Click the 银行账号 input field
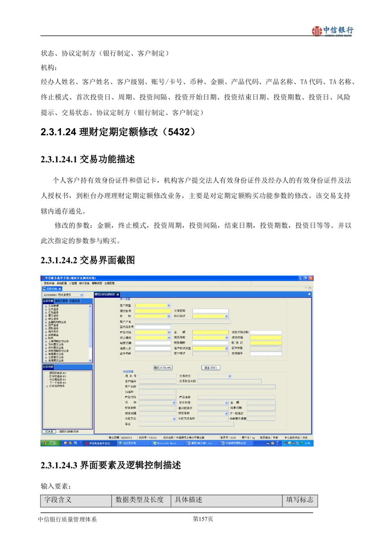Viewport: 392px width, 555px height. (152, 311)
